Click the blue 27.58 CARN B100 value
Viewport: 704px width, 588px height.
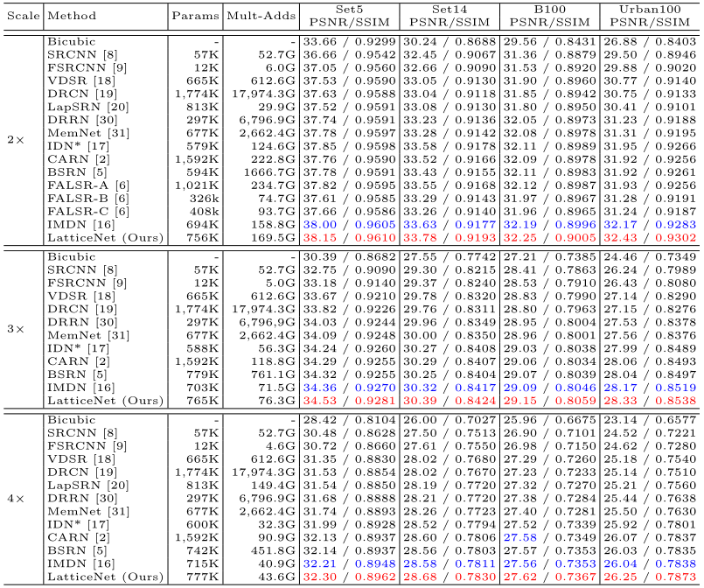(520, 538)
